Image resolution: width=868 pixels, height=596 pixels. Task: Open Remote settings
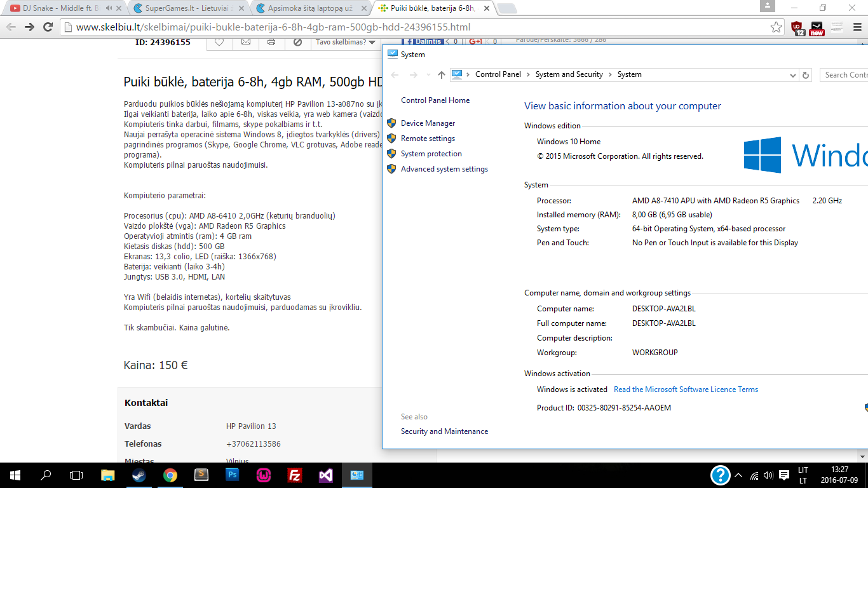(x=428, y=139)
